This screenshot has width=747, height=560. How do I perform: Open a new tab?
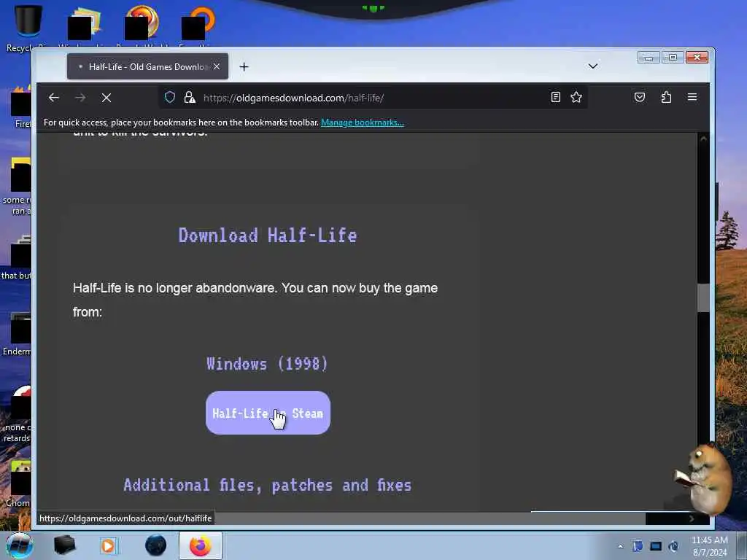[244, 66]
